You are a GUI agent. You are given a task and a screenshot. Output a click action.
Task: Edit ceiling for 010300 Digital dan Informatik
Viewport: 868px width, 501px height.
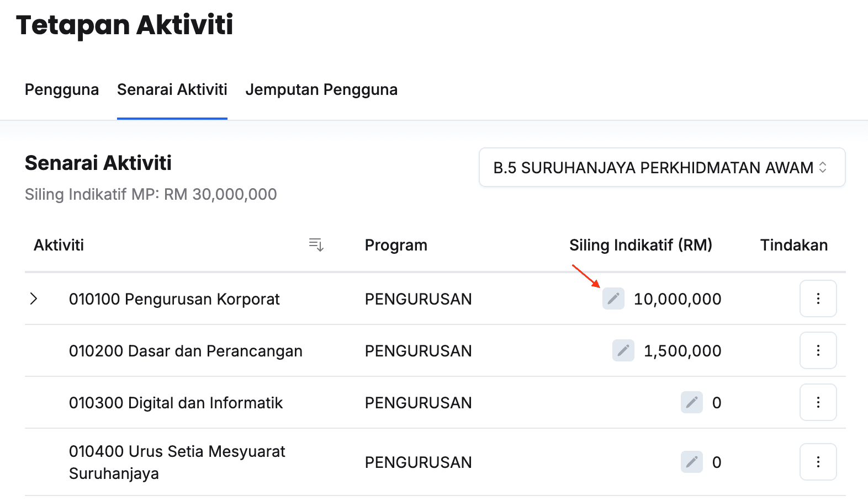tap(691, 402)
